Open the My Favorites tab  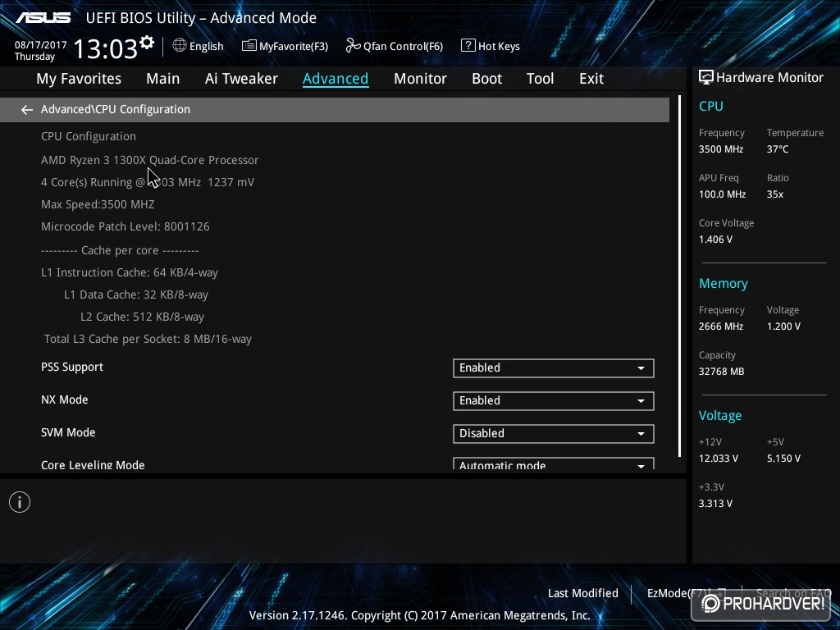click(x=79, y=79)
